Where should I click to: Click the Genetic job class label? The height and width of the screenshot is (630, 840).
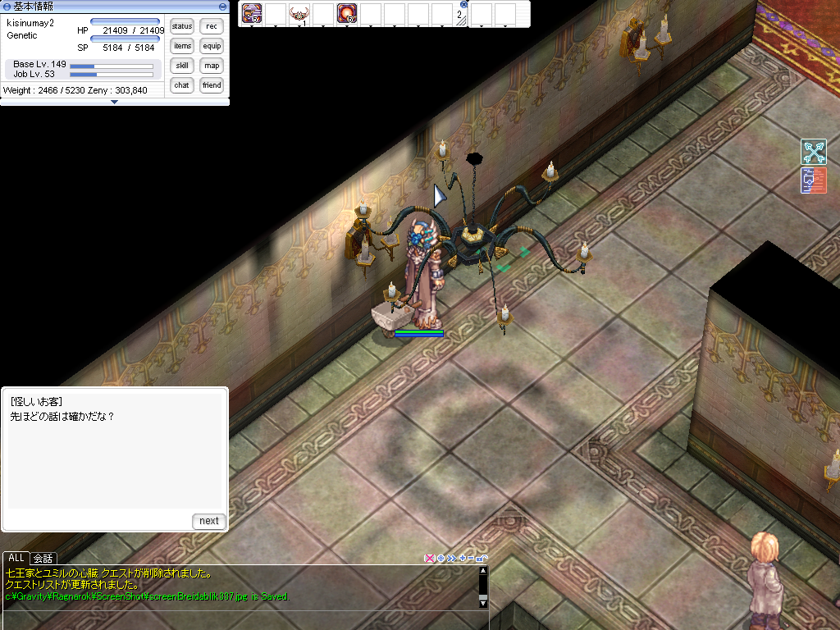tap(22, 36)
